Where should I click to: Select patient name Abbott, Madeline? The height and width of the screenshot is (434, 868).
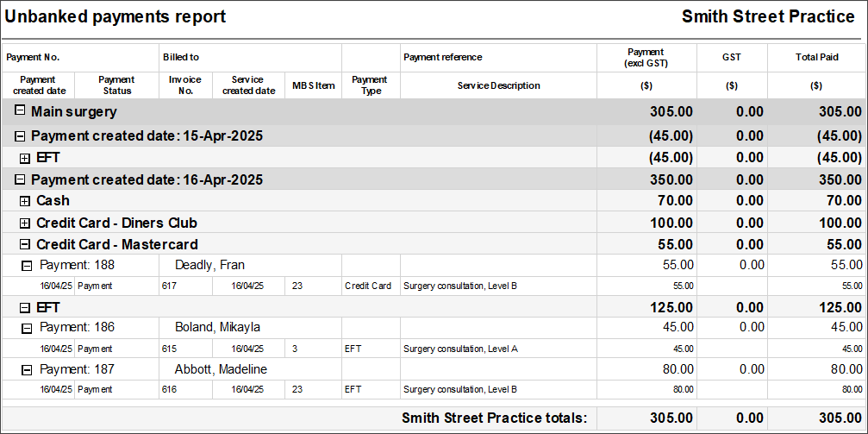pos(221,369)
